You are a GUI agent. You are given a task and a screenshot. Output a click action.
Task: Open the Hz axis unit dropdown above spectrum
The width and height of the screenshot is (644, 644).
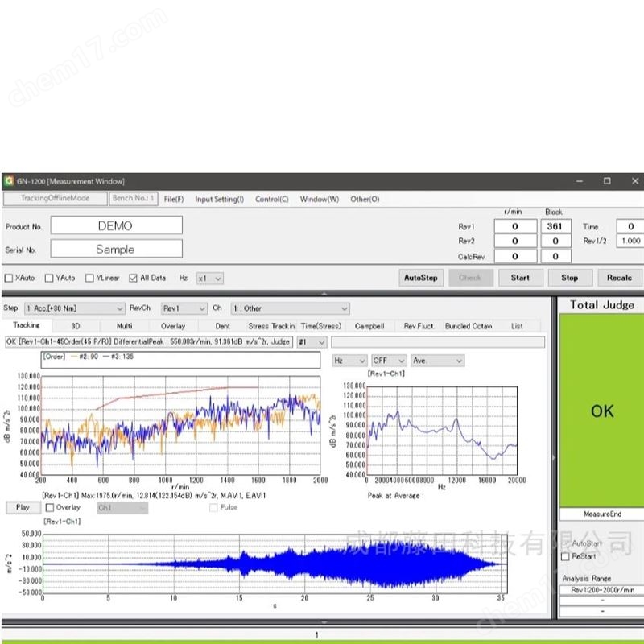[349, 361]
